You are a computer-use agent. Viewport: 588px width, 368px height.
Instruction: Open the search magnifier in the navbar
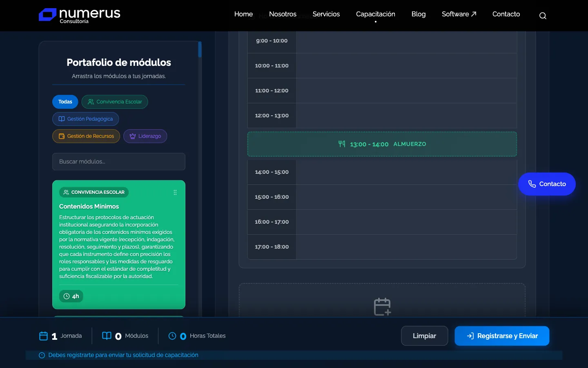click(x=543, y=16)
